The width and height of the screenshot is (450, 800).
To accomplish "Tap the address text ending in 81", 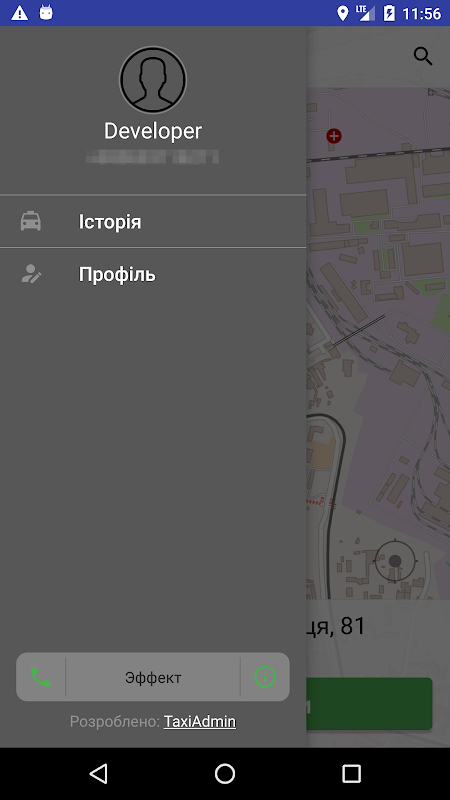I will click(336, 626).
